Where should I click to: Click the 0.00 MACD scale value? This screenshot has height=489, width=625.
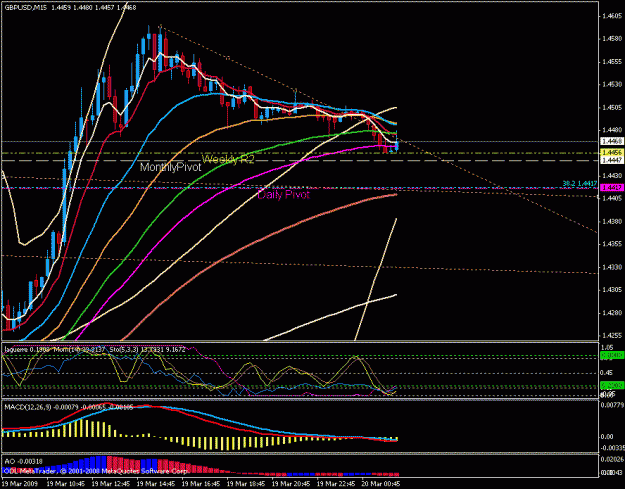607,436
